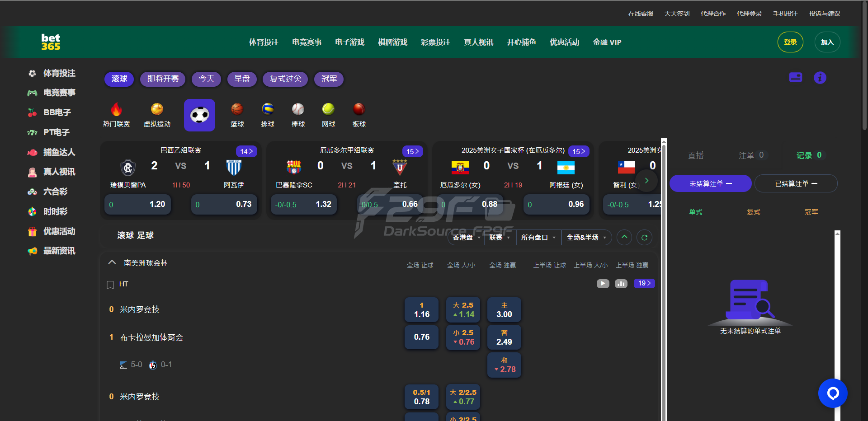Switch to the 今天 tab

coord(206,79)
